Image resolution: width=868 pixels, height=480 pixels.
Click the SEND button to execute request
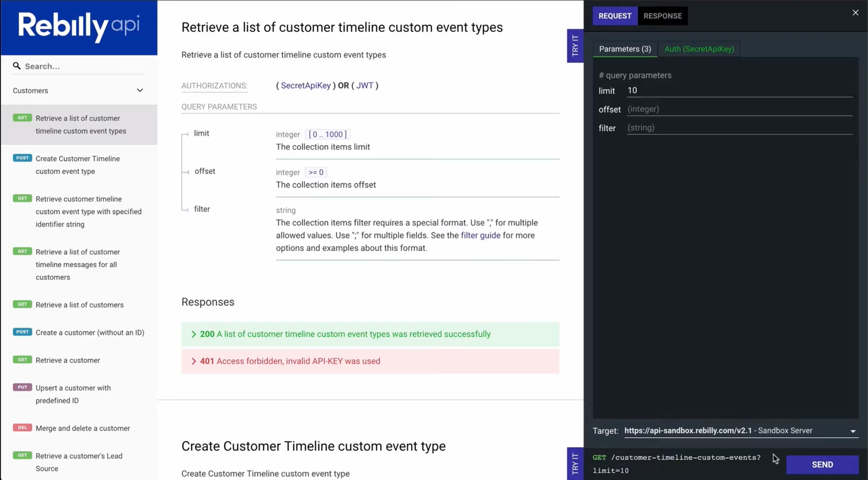point(823,464)
